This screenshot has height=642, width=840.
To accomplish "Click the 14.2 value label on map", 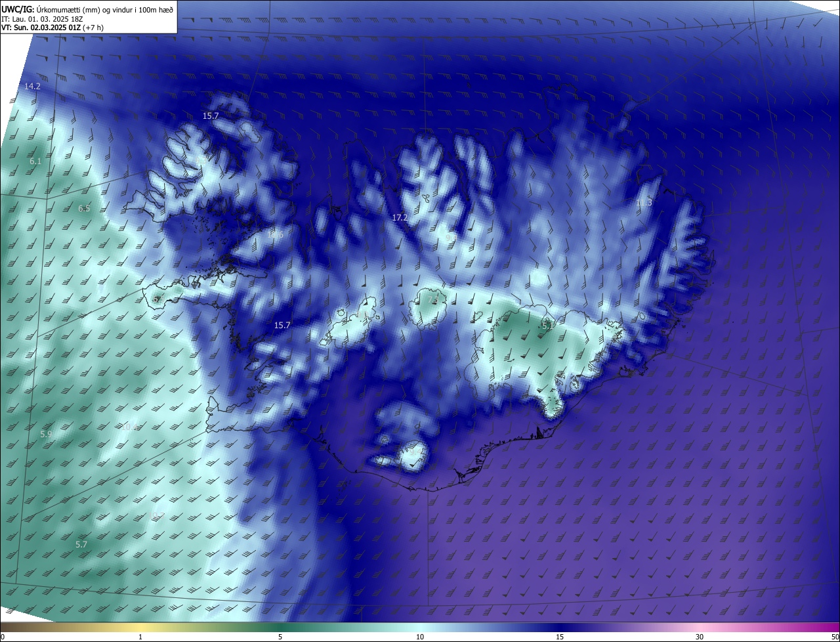I will tap(32, 87).
